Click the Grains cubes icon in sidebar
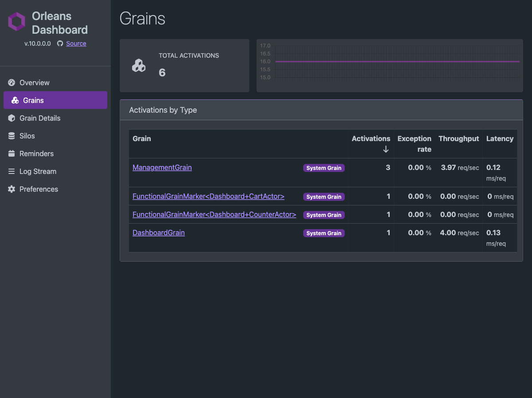 tap(15, 100)
